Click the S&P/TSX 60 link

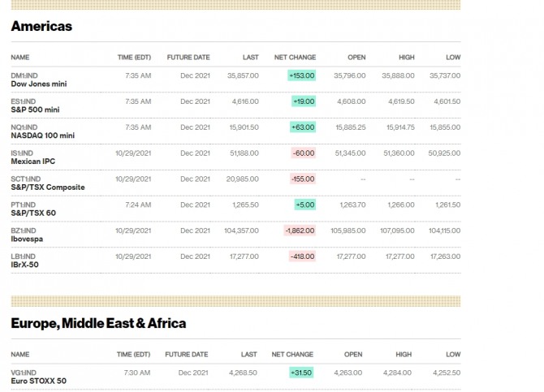tap(32, 213)
